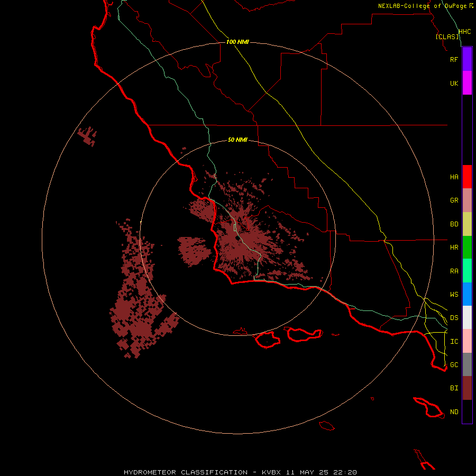Click the HR legend label
Screen dimensions: 476x476
(454, 248)
